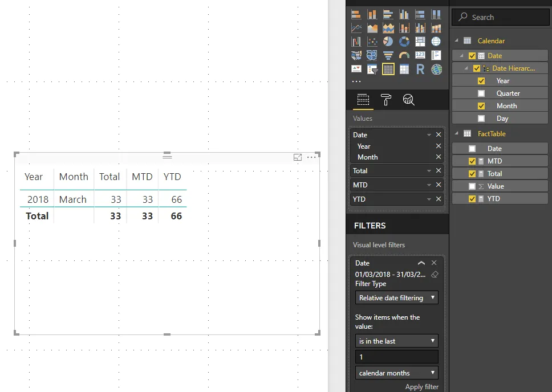The image size is (552, 392).
Task: Click the Search fields box
Action: (x=500, y=17)
